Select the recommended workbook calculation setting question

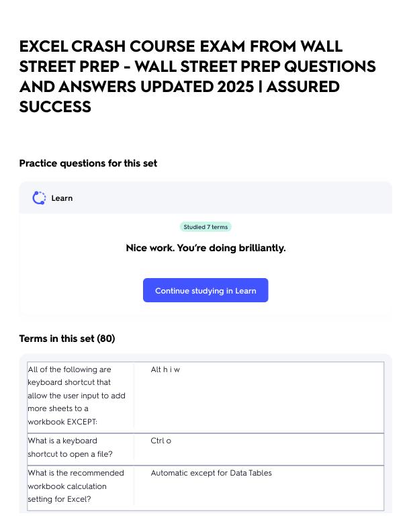(x=76, y=486)
